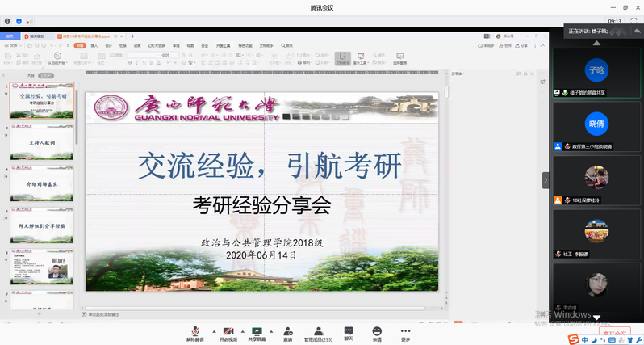This screenshot has width=644, height=345.
Task: Select the 晓倩 participant video tile
Action: [x=596, y=127]
